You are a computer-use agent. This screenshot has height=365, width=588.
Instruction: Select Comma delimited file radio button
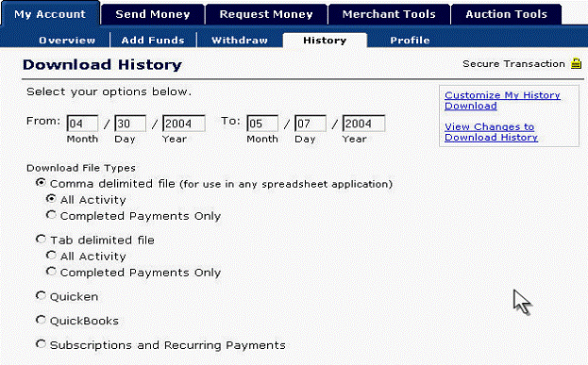(x=41, y=183)
